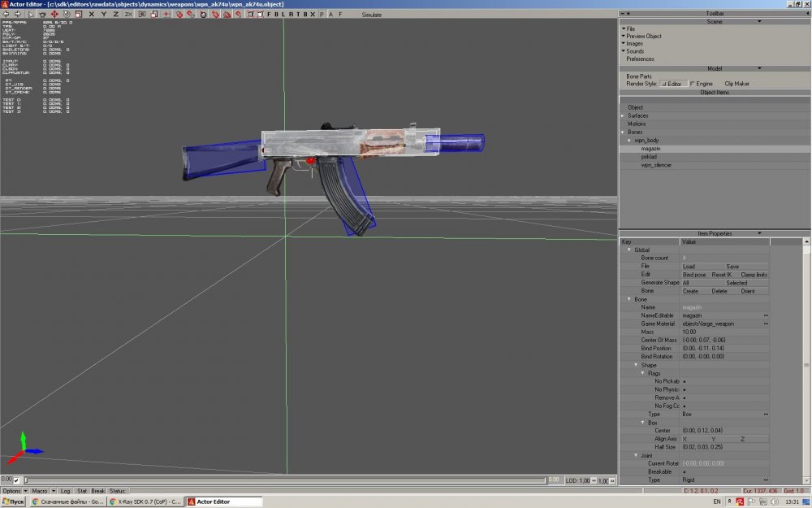The image size is (812, 508).
Task: Activate the red Move tool icon
Action: pyautogui.click(x=54, y=14)
